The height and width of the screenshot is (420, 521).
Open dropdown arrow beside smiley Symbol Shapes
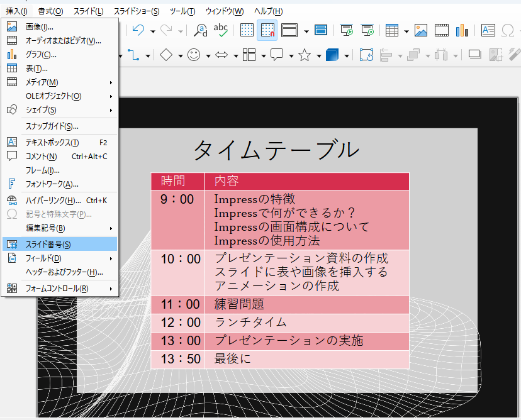coord(208,56)
